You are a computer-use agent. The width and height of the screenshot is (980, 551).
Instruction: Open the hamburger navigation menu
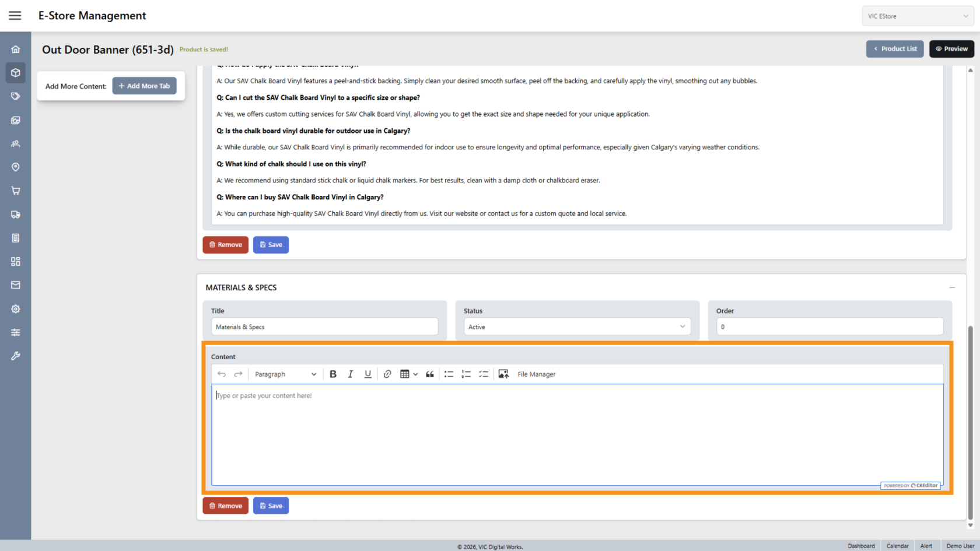click(x=15, y=16)
